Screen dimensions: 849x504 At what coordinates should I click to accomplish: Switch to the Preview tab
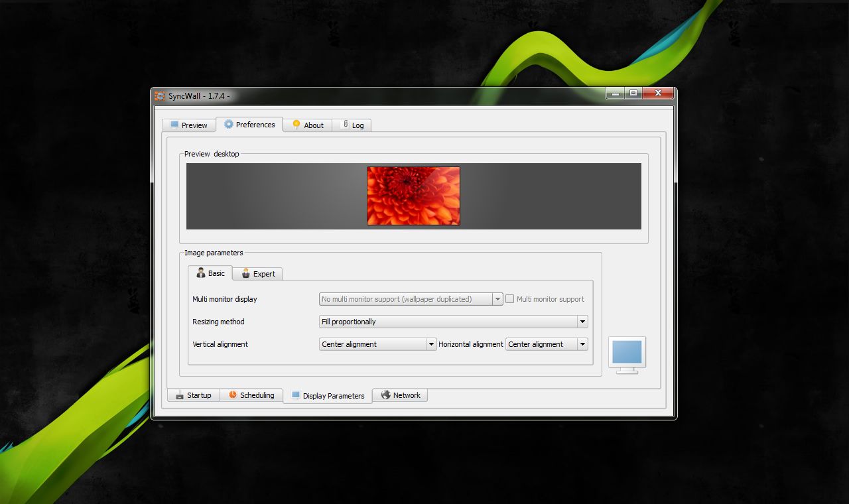point(189,125)
